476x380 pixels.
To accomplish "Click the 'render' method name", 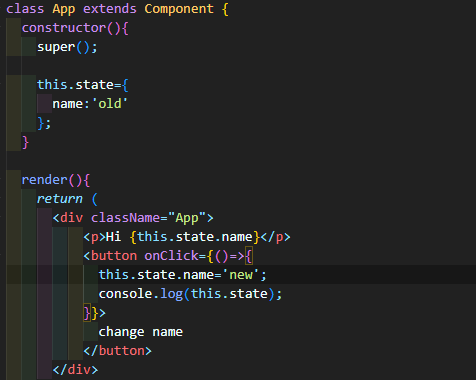I will 44,180.
